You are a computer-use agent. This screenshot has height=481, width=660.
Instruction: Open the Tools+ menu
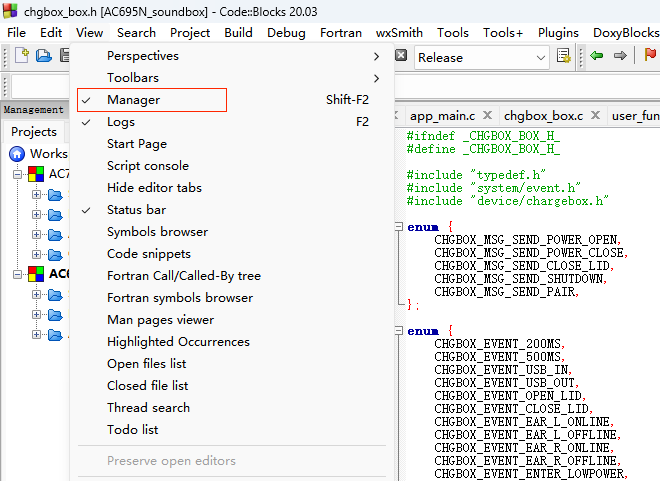[x=503, y=33]
